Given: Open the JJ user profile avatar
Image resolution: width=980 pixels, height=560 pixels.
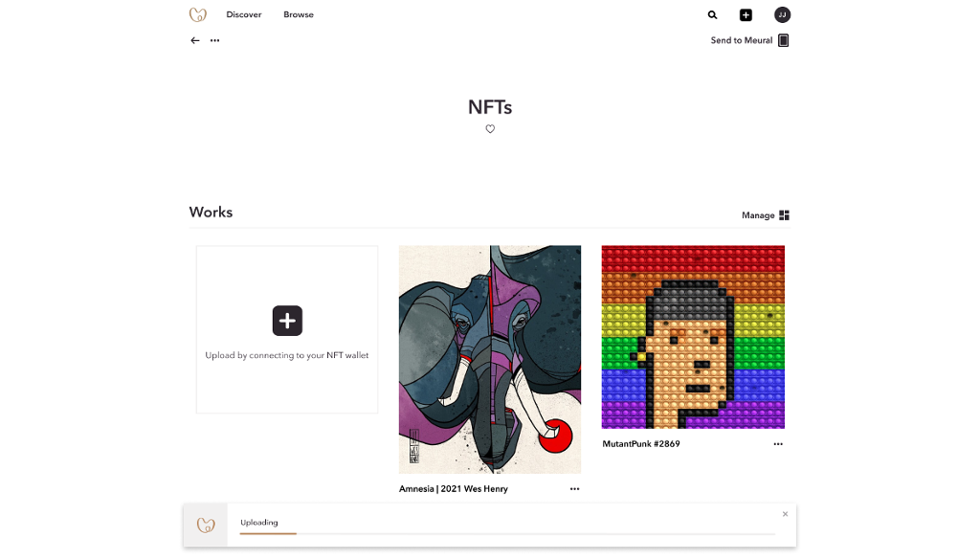Looking at the screenshot, I should click(782, 15).
